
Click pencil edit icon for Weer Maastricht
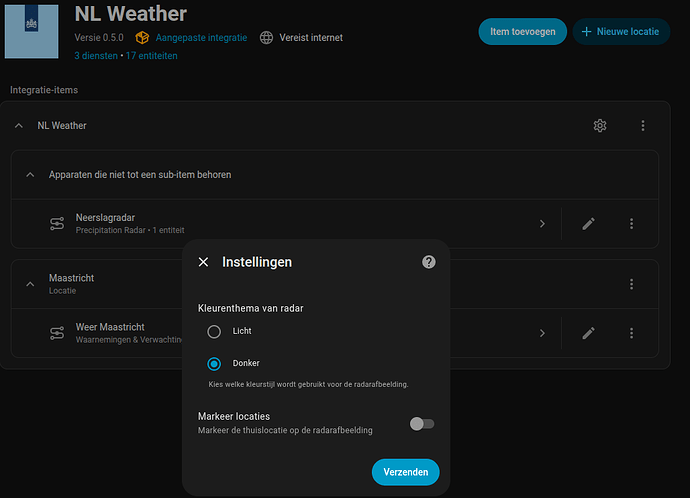(588, 333)
